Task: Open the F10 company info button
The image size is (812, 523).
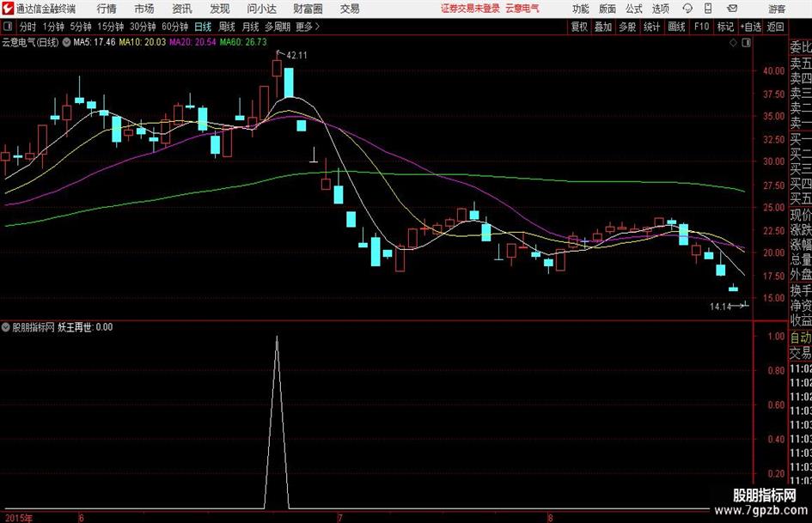Action: [702, 27]
